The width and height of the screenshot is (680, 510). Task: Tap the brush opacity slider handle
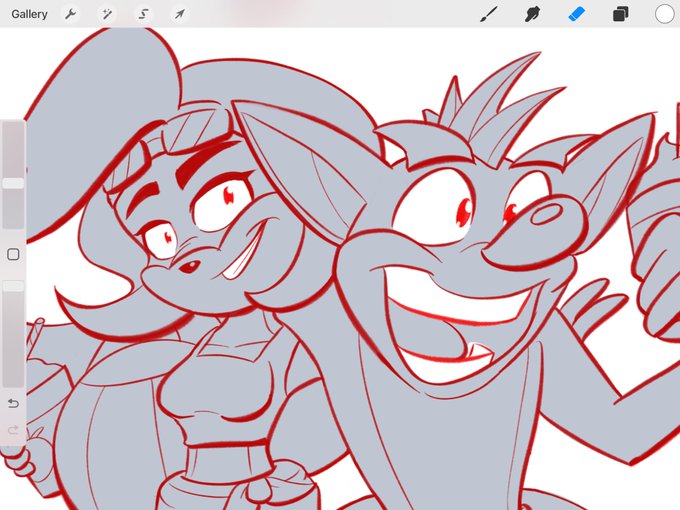tap(13, 286)
